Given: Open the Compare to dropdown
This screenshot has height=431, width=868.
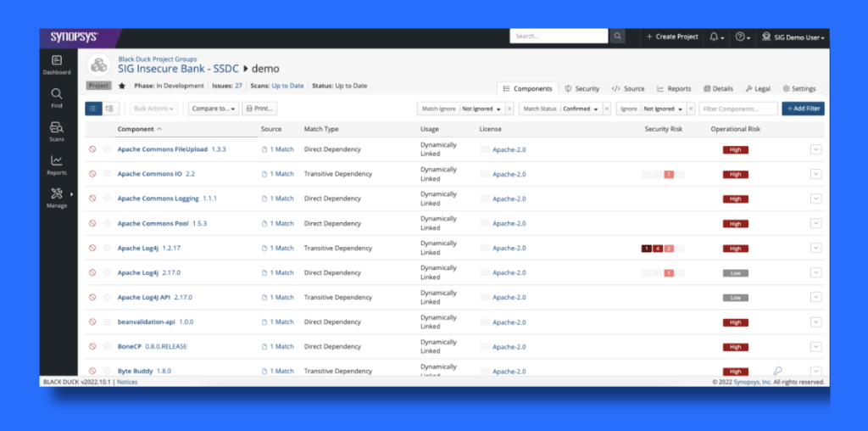Looking at the screenshot, I should coord(214,109).
